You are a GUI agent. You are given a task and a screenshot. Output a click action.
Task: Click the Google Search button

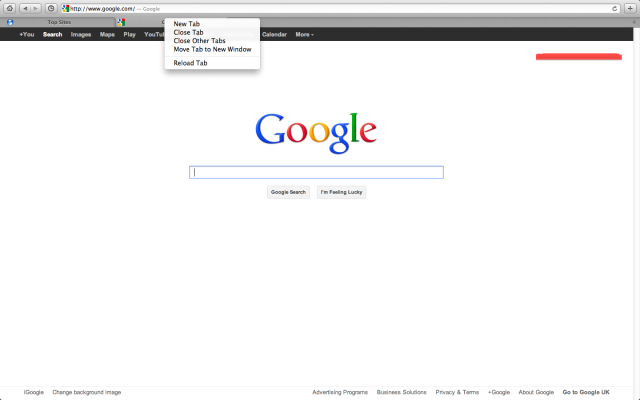(288, 192)
